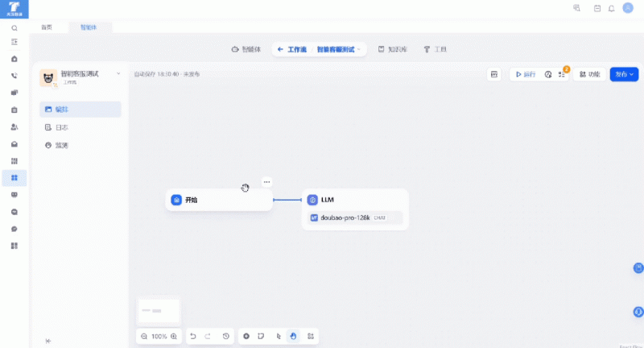Switch to the 首页 tab
The image size is (644, 348).
[x=47, y=27]
